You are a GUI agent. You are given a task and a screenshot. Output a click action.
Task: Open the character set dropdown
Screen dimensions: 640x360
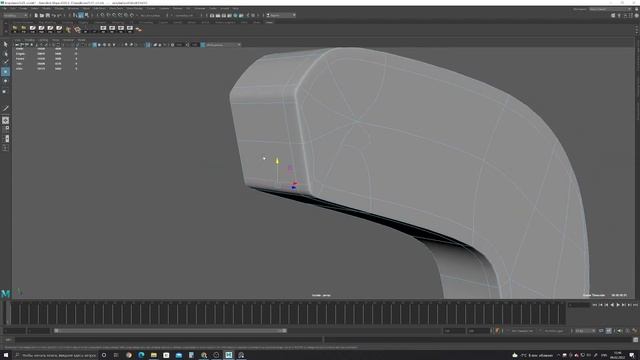coord(522,331)
